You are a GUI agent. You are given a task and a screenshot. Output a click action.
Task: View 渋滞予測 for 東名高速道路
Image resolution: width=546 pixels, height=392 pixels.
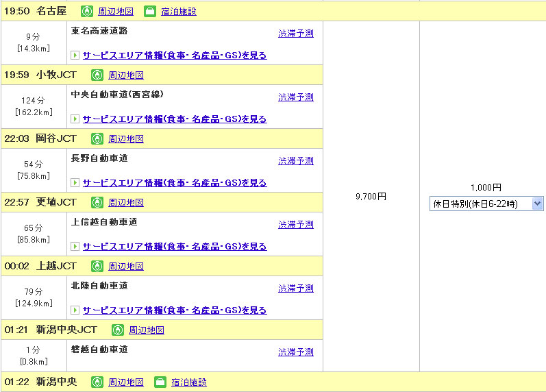pyautogui.click(x=296, y=34)
